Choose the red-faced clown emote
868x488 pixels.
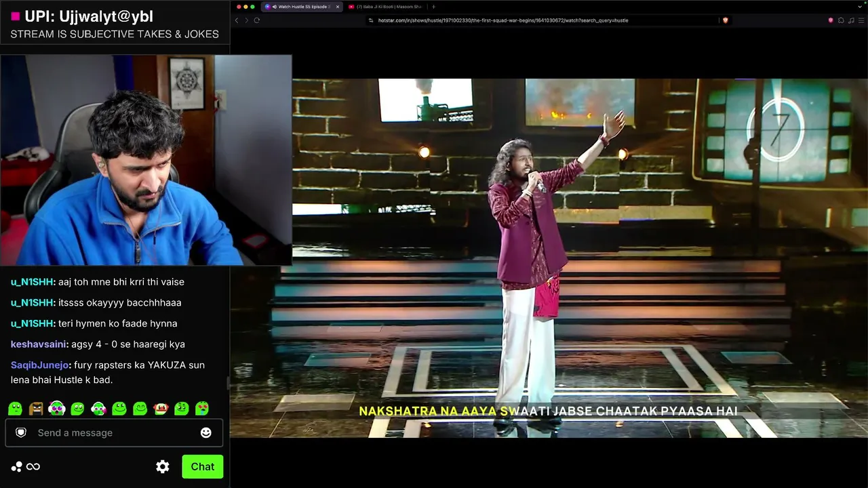click(161, 409)
